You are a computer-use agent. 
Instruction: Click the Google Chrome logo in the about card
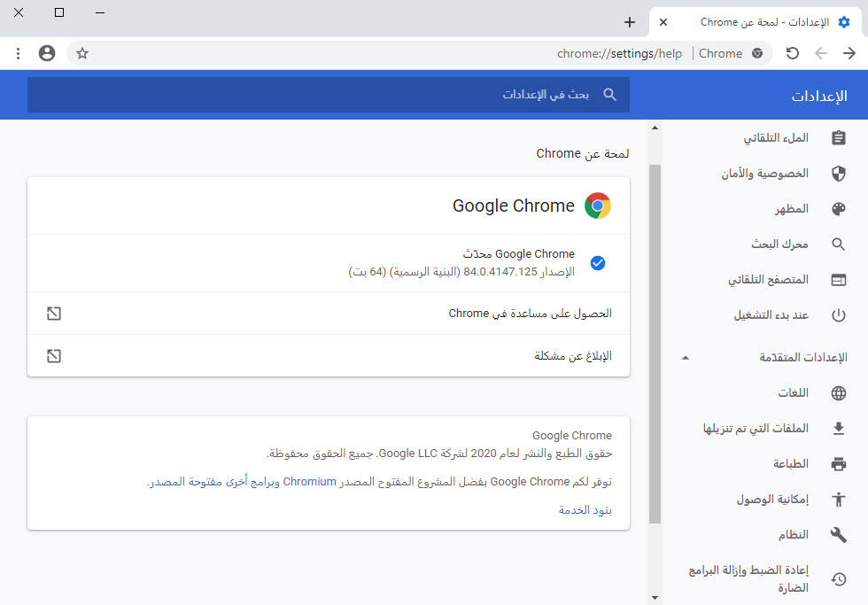[x=598, y=206]
